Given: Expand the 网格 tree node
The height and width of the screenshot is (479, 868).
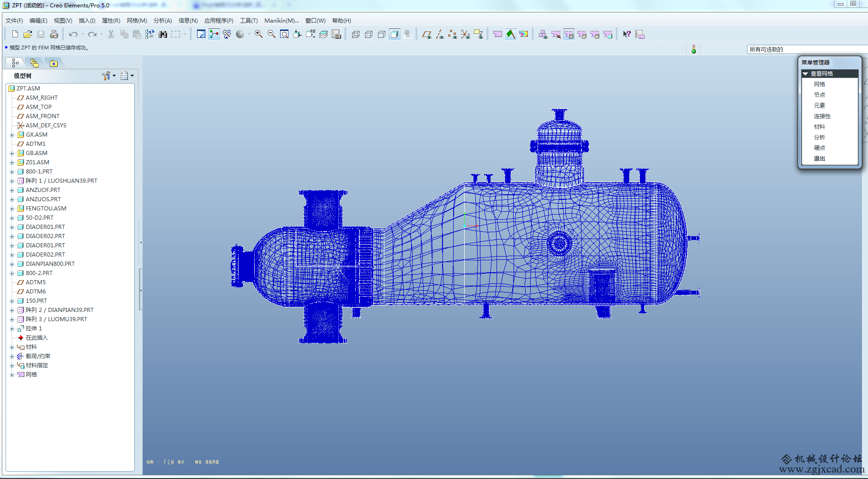Looking at the screenshot, I should pos(12,375).
